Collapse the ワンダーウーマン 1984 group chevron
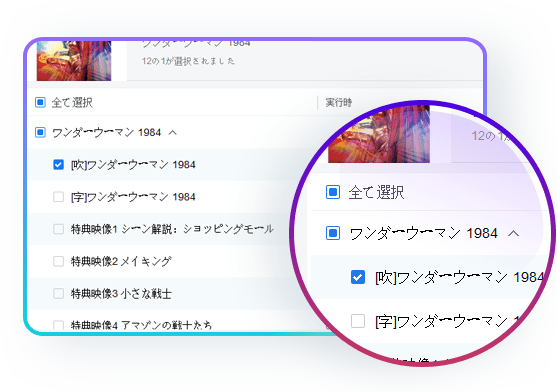This screenshot has height=392, width=557. coord(173,133)
